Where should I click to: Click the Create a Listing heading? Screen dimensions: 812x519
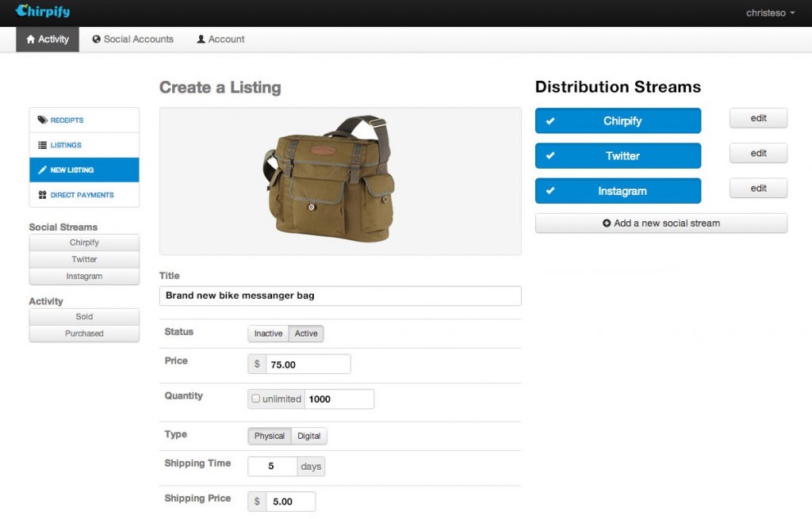pyautogui.click(x=220, y=87)
